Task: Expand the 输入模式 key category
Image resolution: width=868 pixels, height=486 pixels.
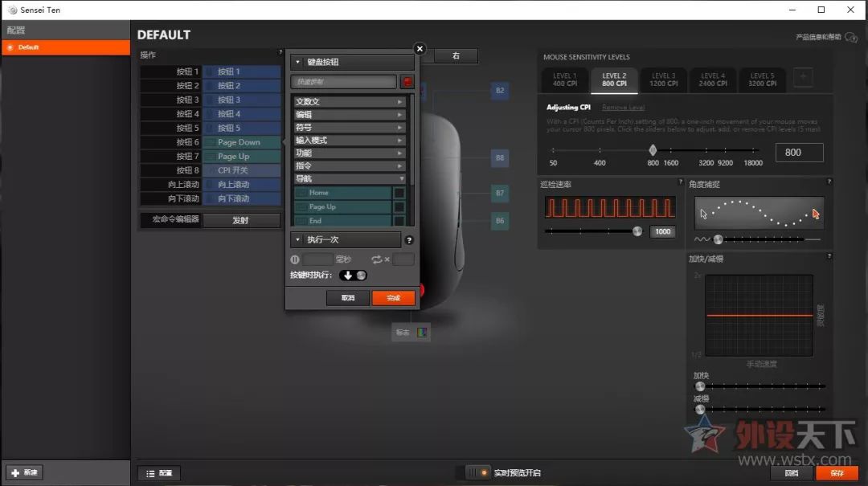Action: (350, 140)
